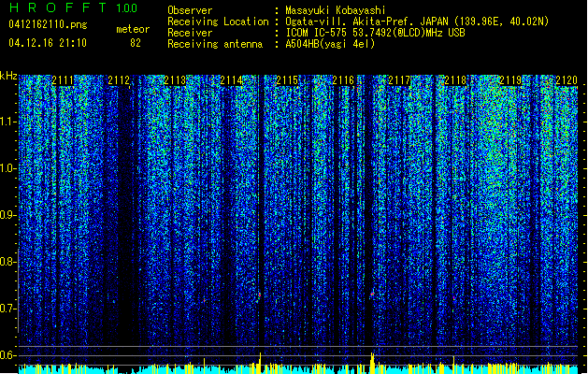The image size is (588, 374).
Task: Click the 2120 time marker
Action: pos(566,80)
